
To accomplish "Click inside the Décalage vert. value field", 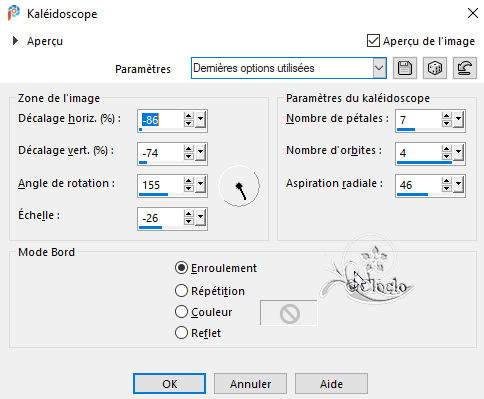I will pos(161,153).
